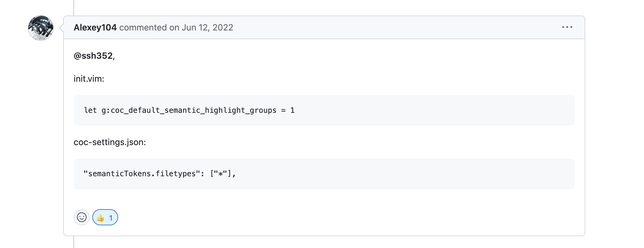
Task: Click the comment header bar
Action: [311, 27]
